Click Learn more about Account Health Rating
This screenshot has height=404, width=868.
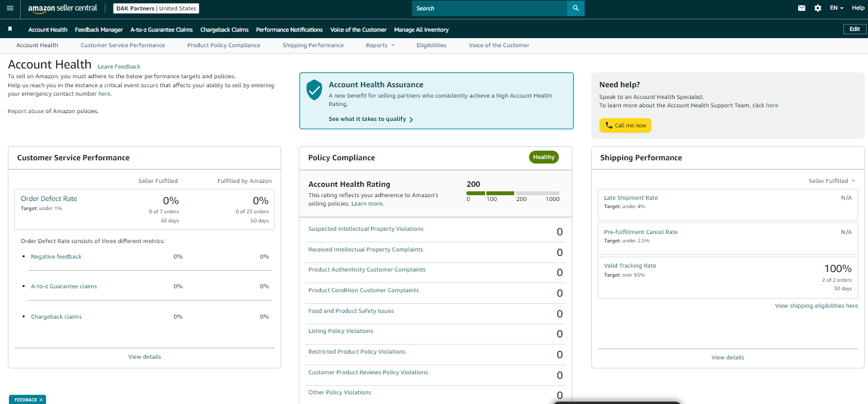pyautogui.click(x=367, y=204)
